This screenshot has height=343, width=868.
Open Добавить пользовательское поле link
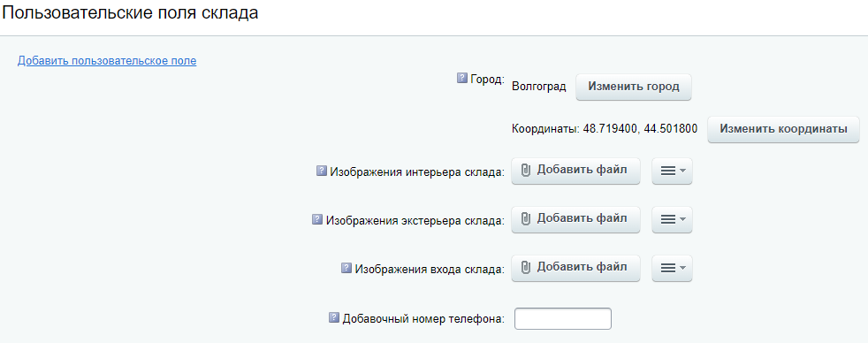(107, 61)
